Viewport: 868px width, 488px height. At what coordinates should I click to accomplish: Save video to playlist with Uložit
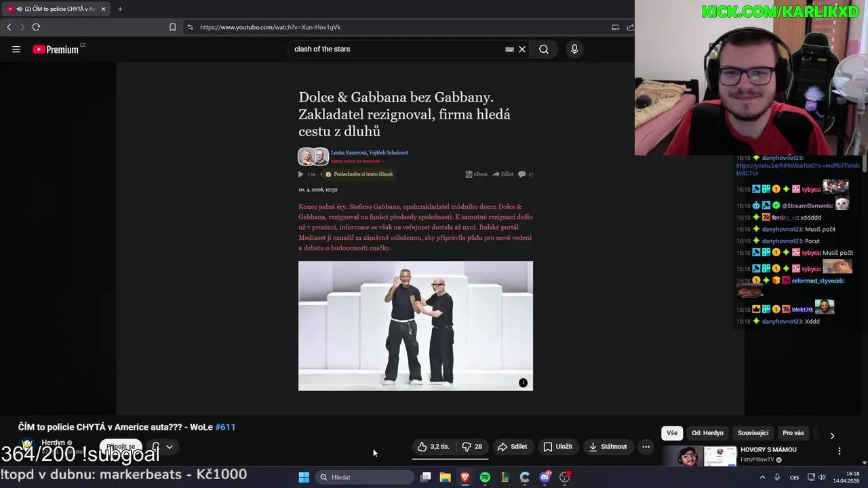558,447
